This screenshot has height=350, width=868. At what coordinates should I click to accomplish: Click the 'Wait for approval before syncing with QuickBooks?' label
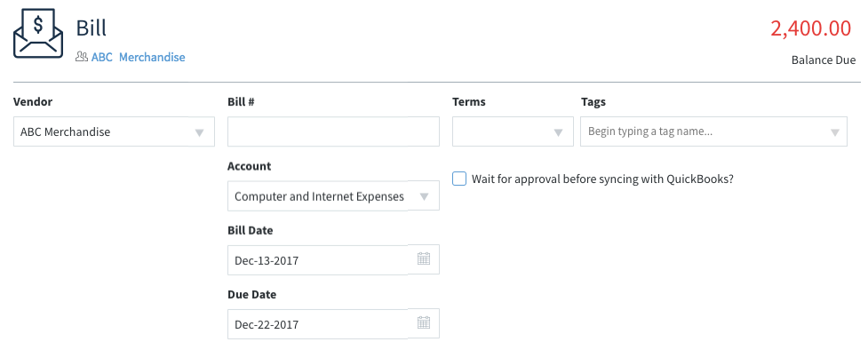click(602, 179)
